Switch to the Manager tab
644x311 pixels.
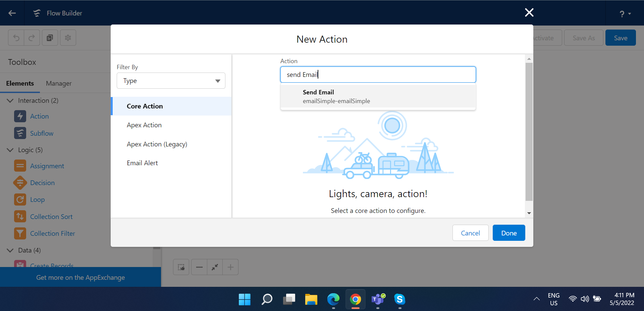click(59, 83)
